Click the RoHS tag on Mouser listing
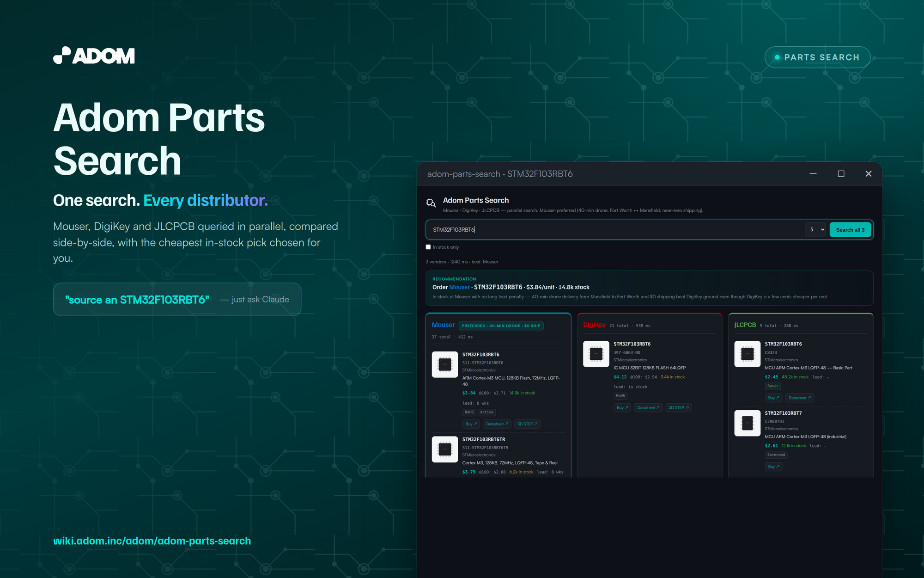The image size is (924, 578). pos(469,412)
